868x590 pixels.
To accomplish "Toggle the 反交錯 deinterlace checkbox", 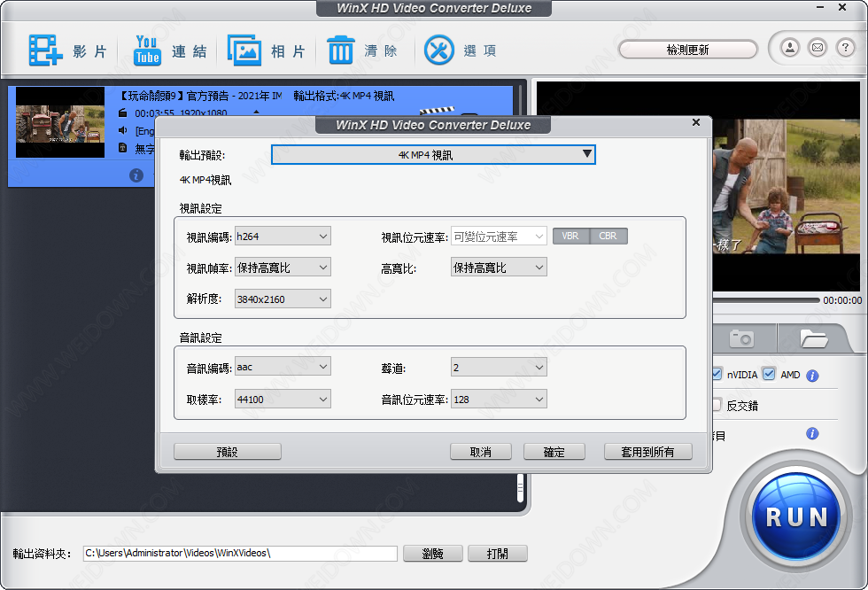I will [x=717, y=405].
